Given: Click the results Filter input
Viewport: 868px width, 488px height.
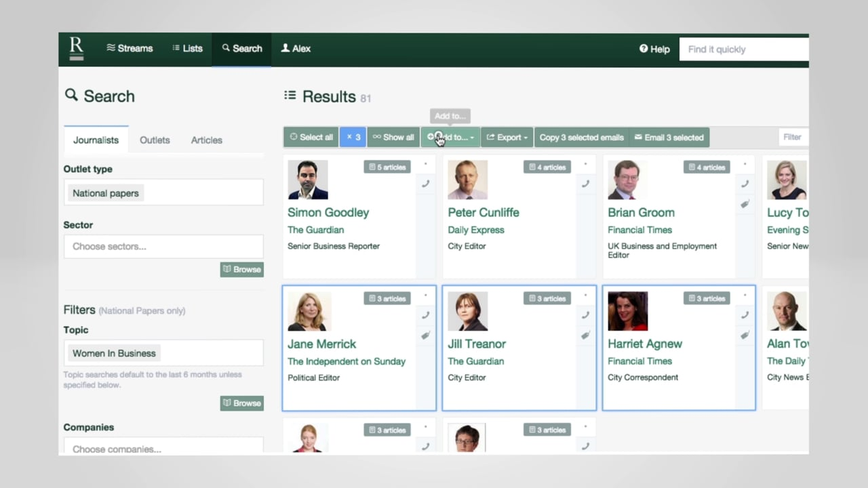Looking at the screenshot, I should 793,137.
